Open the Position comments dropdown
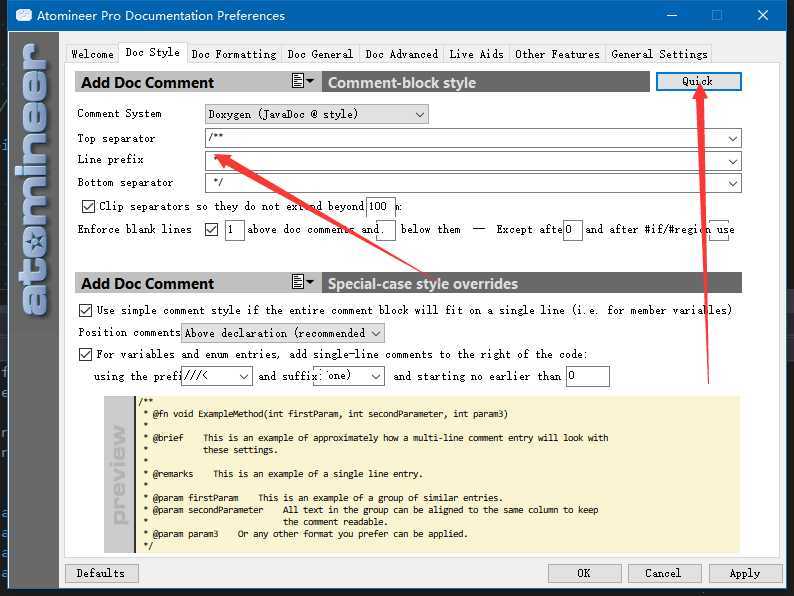Viewport: 794px width, 596px height. pos(283,333)
